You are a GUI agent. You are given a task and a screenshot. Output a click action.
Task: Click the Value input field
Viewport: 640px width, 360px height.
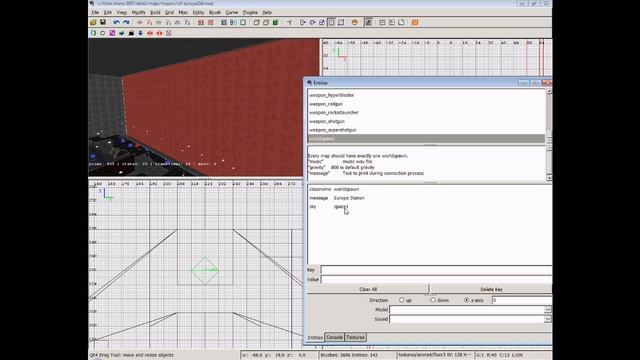point(436,280)
